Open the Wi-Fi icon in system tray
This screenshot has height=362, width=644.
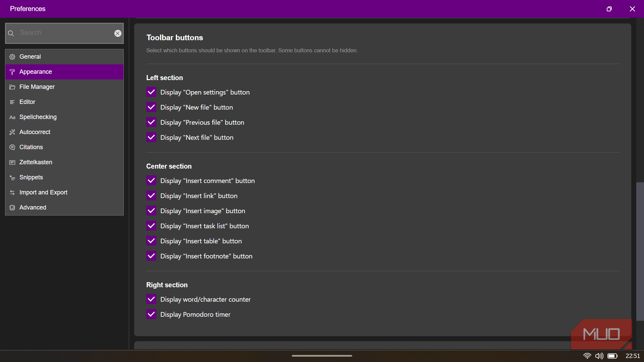coord(587,356)
